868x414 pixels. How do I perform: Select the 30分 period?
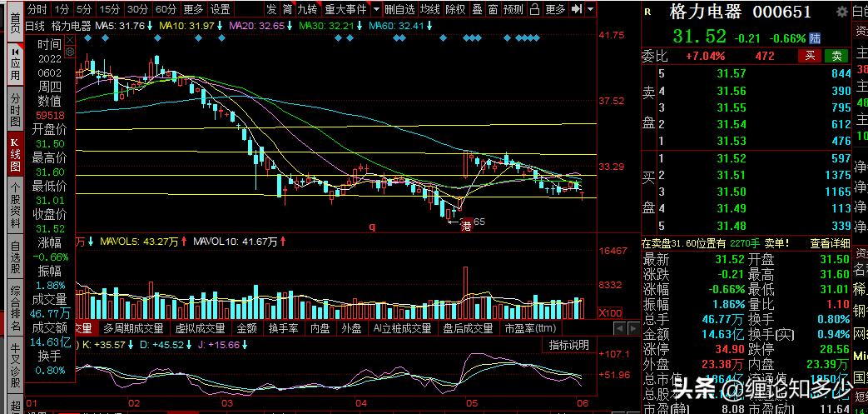click(138, 9)
